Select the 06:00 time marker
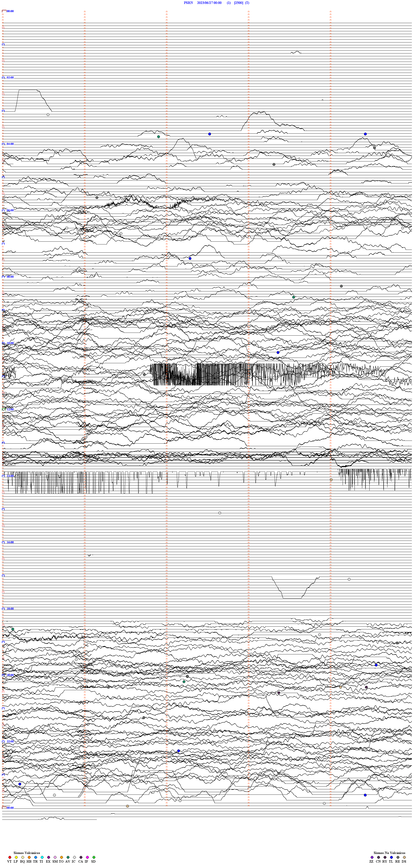The width and height of the screenshot is (414, 868). pyautogui.click(x=10, y=210)
